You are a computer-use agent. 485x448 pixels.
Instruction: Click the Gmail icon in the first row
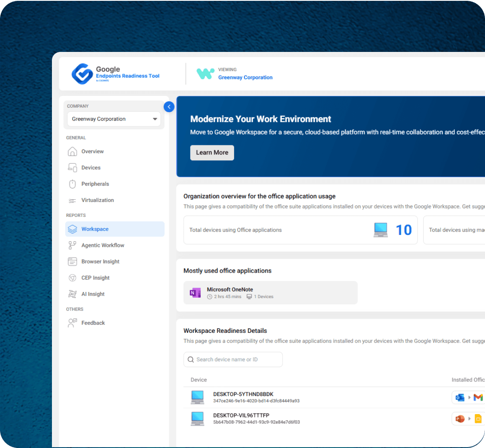point(478,398)
